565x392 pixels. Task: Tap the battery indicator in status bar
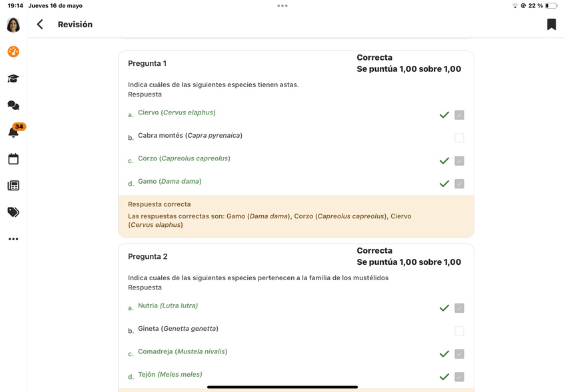[x=551, y=5]
